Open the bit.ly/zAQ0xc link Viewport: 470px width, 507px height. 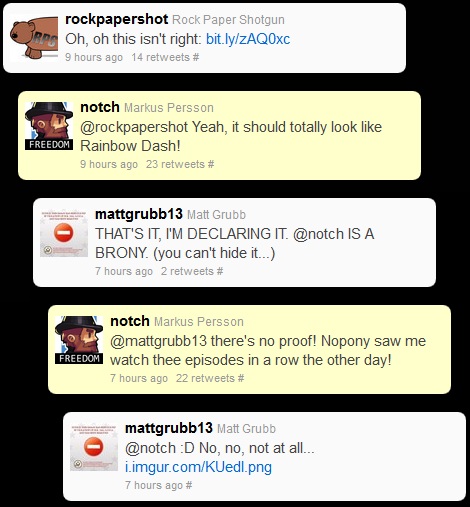pos(248,39)
